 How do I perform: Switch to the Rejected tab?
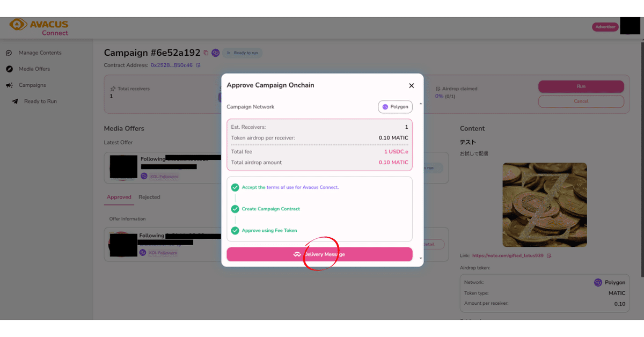(149, 197)
